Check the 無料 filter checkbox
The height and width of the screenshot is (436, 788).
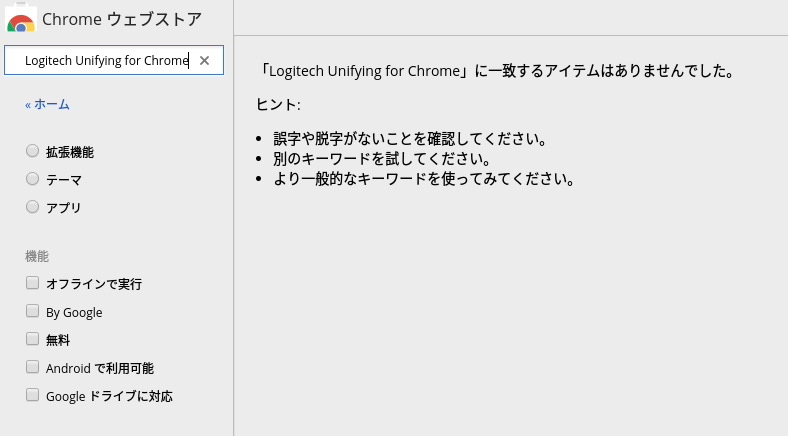click(33, 339)
